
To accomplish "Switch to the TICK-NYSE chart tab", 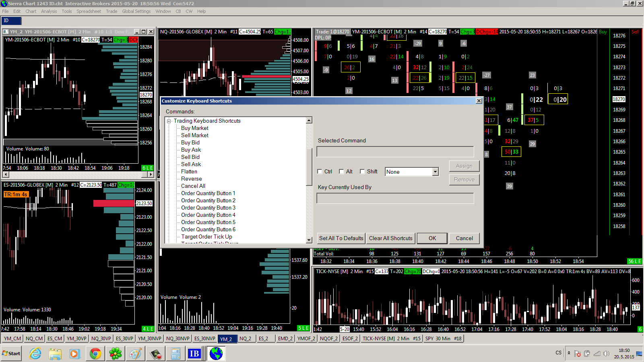I will pos(391,339).
